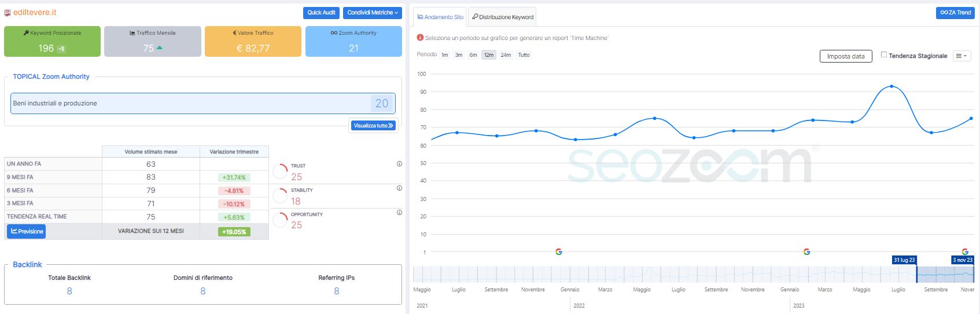Select the 12m period option
The width and height of the screenshot is (980, 314).
(489, 55)
